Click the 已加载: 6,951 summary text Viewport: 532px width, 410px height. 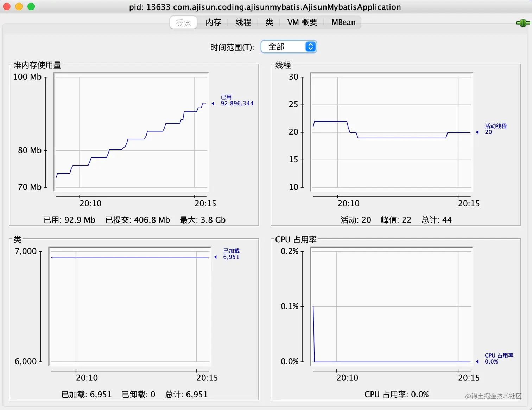pyautogui.click(x=87, y=395)
